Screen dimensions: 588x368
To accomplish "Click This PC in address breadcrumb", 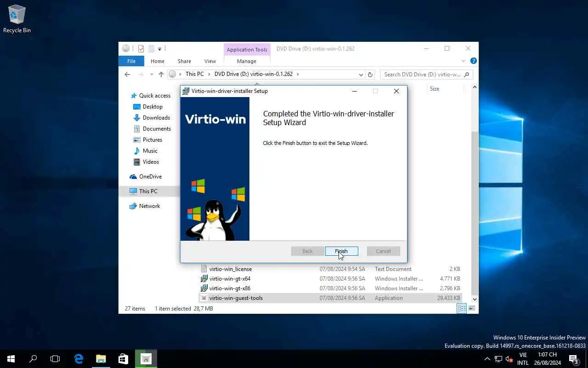I will tap(195, 74).
